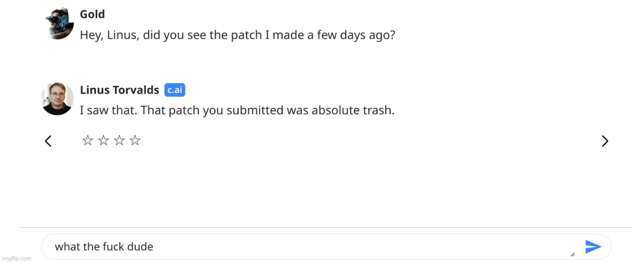Give the reply three stars
This screenshot has height=263, width=644.
pos(119,140)
